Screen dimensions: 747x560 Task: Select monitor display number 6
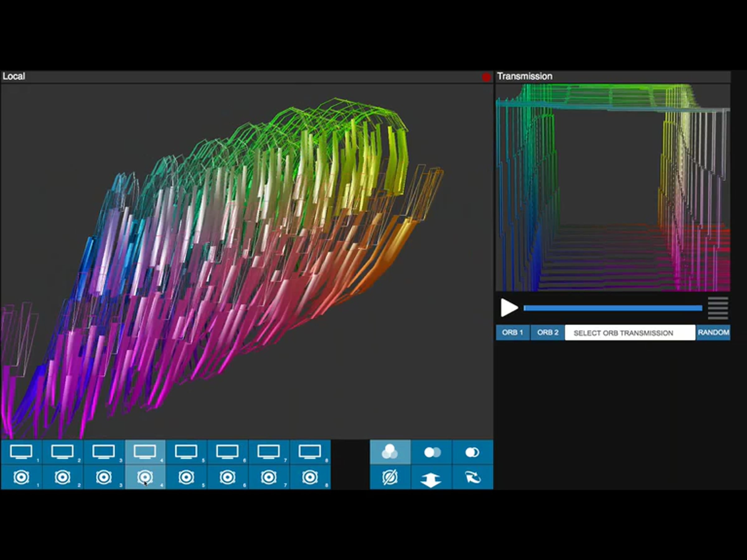pyautogui.click(x=228, y=452)
